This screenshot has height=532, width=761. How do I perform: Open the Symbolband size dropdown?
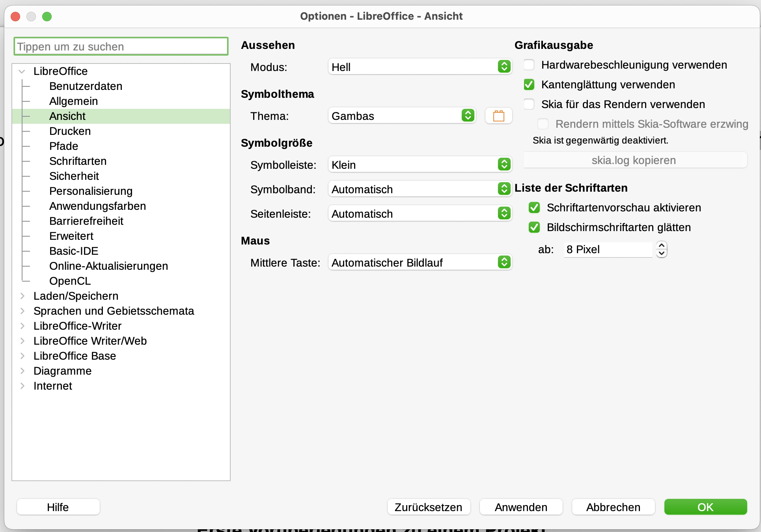420,189
